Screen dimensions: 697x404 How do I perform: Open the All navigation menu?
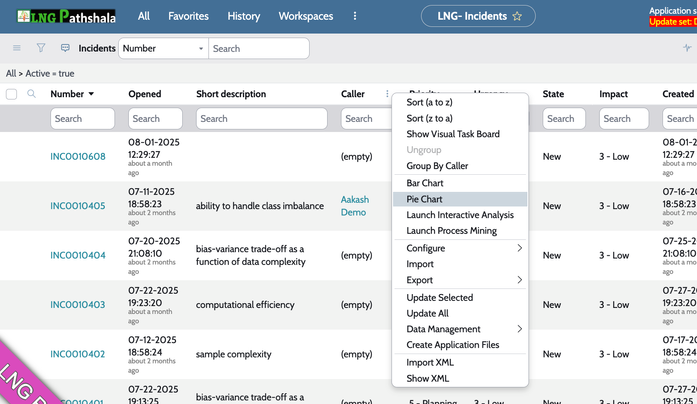pyautogui.click(x=144, y=16)
